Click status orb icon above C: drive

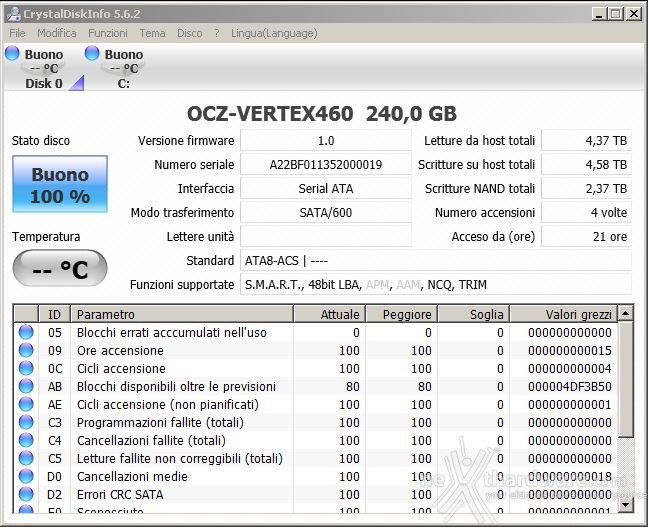(x=92, y=53)
